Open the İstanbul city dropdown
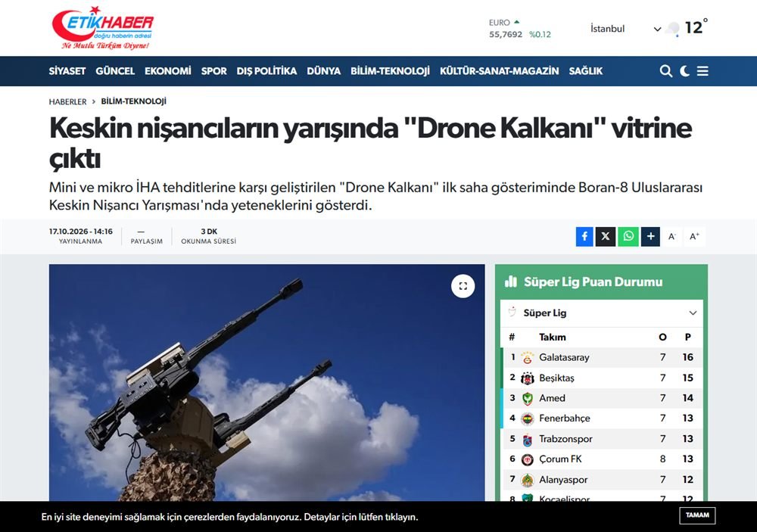The height and width of the screenshot is (532, 757). pyautogui.click(x=625, y=29)
